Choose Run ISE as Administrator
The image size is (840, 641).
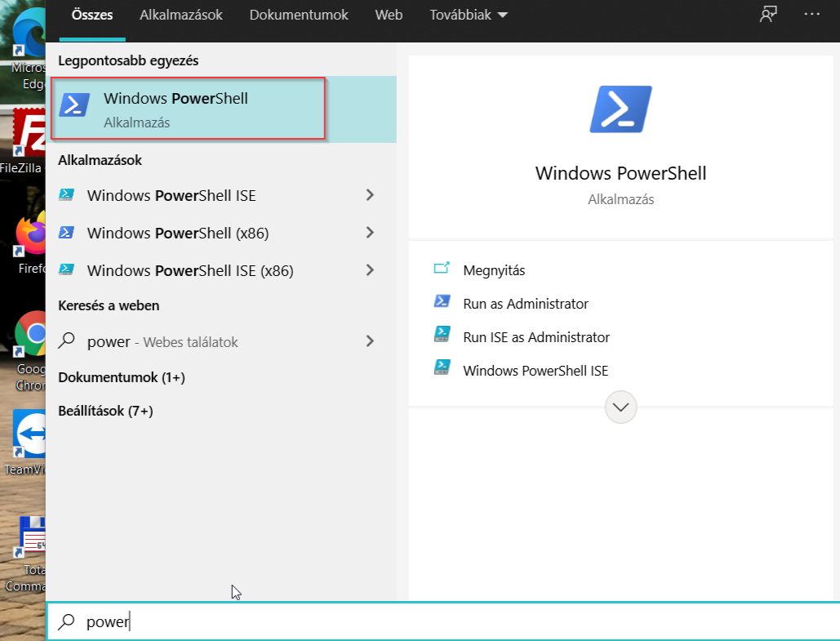pos(536,337)
